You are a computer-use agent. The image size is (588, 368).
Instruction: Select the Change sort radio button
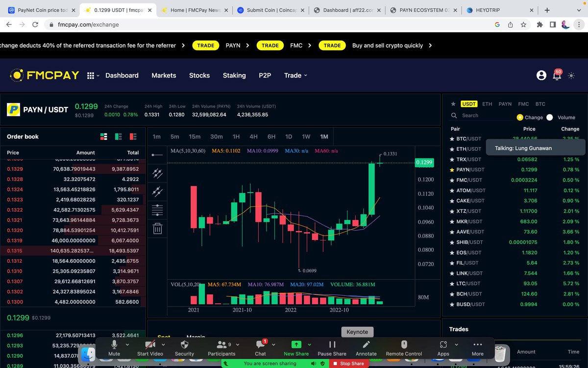click(x=520, y=117)
